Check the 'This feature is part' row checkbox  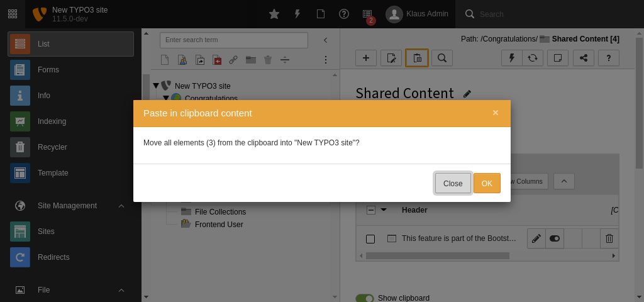click(x=370, y=238)
